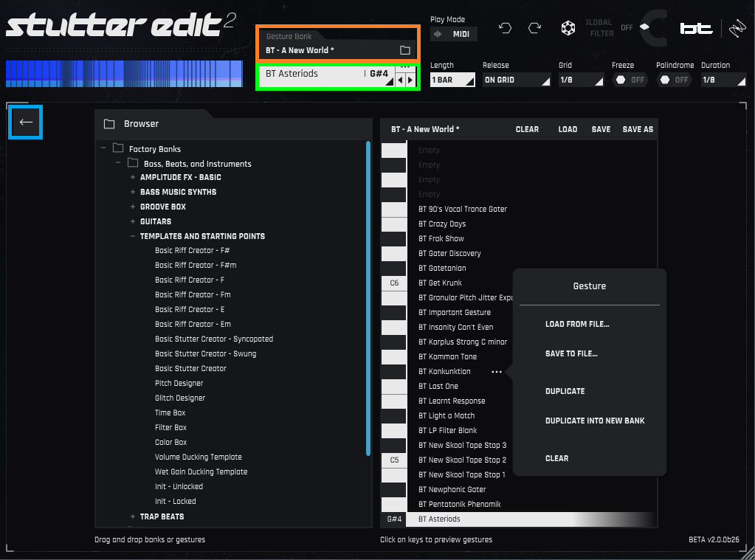
Task: Open the Release ON GRID dropdown
Action: pyautogui.click(x=516, y=80)
